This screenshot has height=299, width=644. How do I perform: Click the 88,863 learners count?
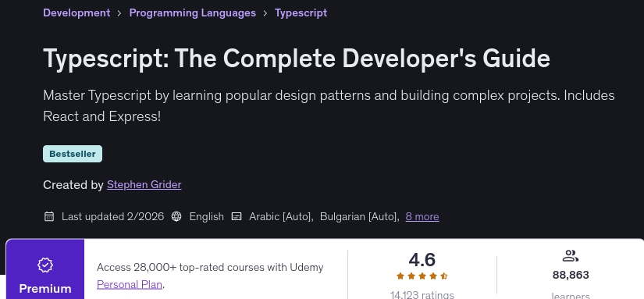pyautogui.click(x=571, y=275)
